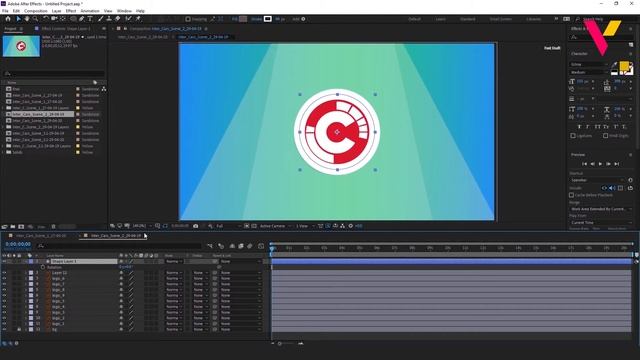The height and width of the screenshot is (360, 640).
Task: Select the Clone Stamp tool
Action: [x=109, y=19]
